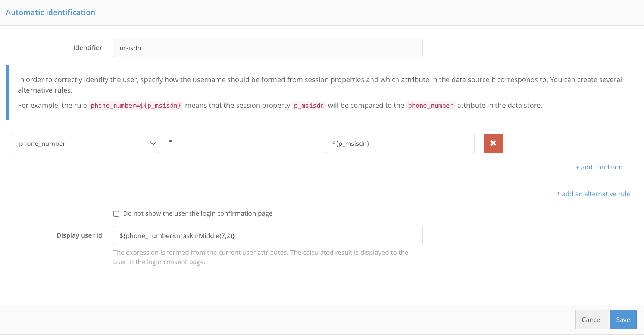
Task: Focus the Identifier field containing msisdn
Action: (x=268, y=48)
